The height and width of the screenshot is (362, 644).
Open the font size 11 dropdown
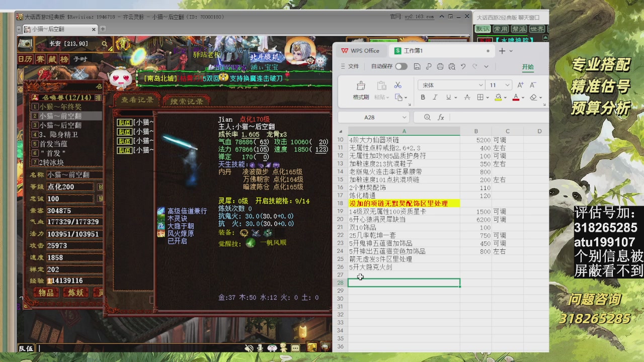pyautogui.click(x=508, y=85)
